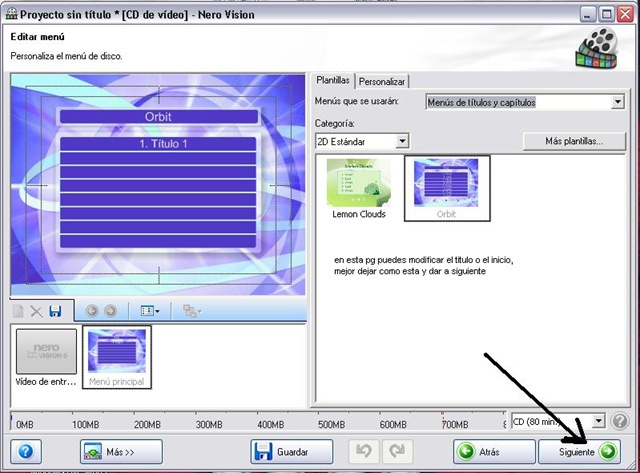The image size is (640, 473).
Task: Click the save floppy icon in menu toolbar
Action: point(55,311)
